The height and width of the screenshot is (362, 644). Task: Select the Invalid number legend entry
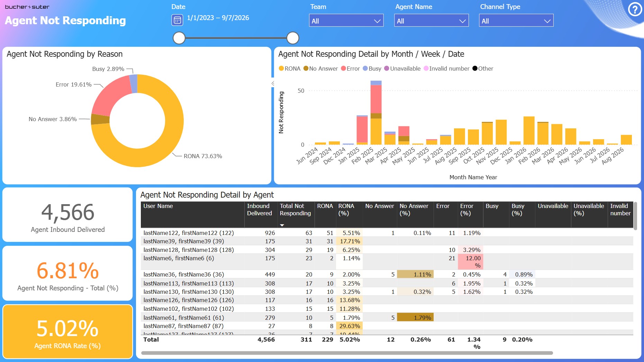click(x=446, y=69)
